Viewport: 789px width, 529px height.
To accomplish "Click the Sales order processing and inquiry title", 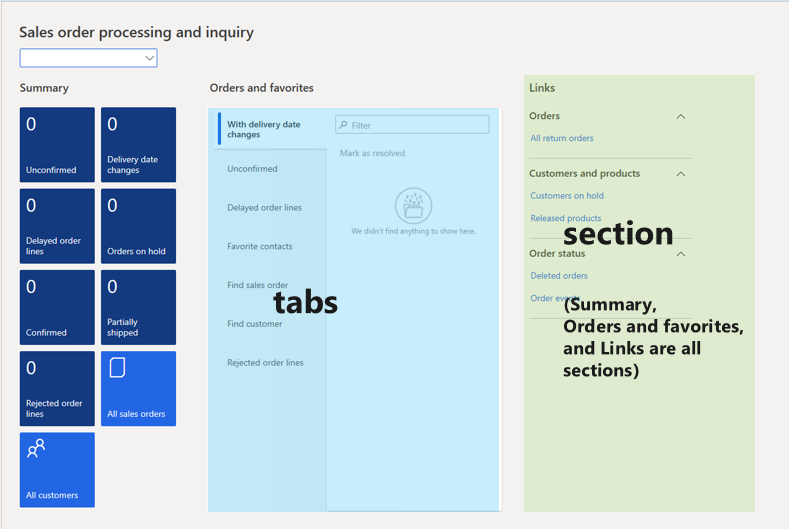I will click(x=136, y=32).
